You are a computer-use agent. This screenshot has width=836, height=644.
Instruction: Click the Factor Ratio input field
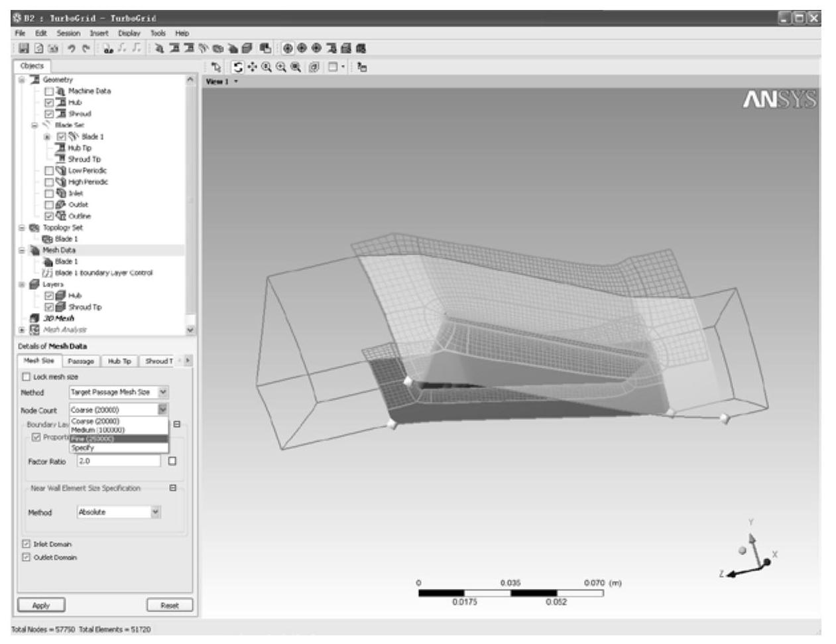119,461
